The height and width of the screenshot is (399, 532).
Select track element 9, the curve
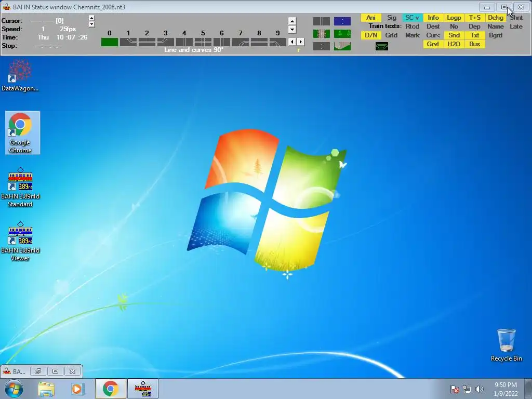coord(277,42)
